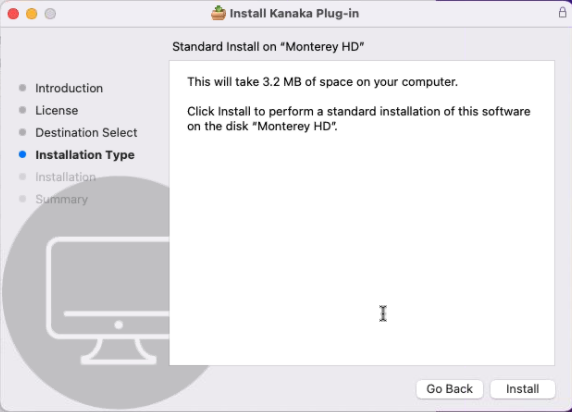Select the License step

coord(57,111)
